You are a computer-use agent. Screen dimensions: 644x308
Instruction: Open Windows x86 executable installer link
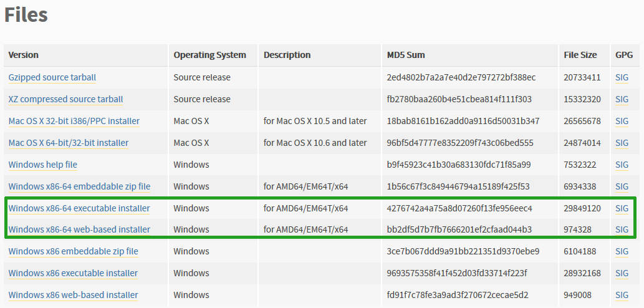(73, 273)
